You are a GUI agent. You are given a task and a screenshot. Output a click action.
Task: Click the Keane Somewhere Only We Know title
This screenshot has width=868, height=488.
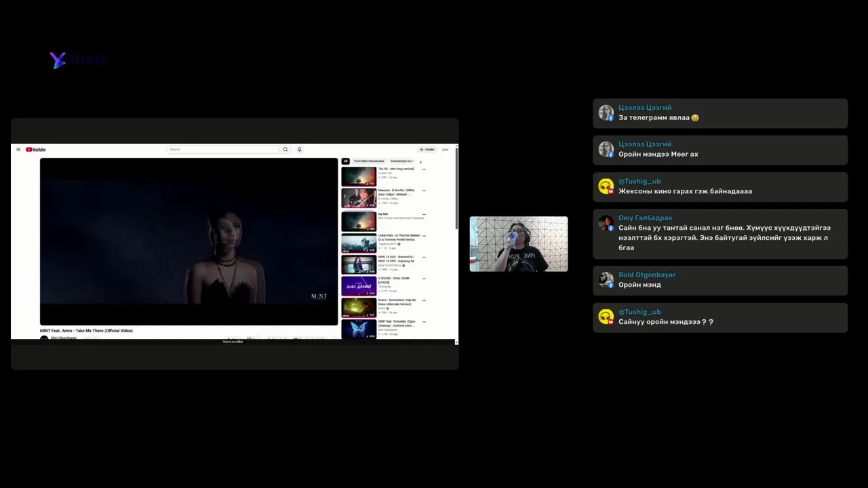[397, 302]
